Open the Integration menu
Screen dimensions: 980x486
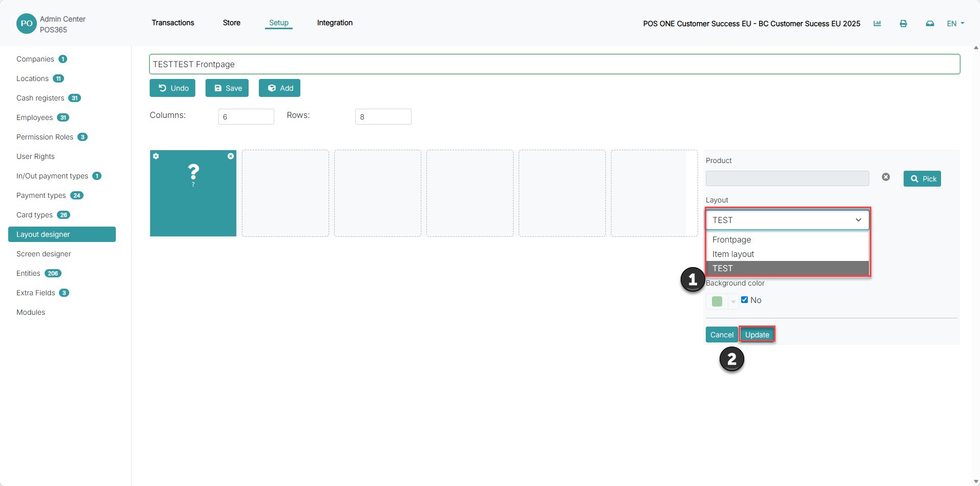pos(335,23)
